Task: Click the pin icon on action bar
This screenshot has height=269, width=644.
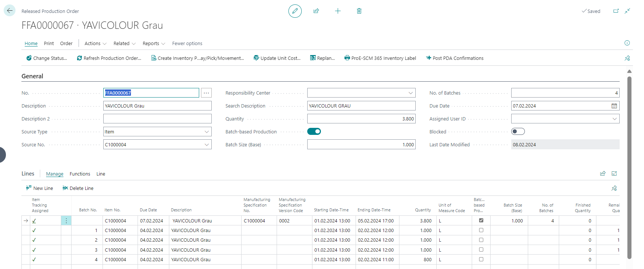Action: (627, 58)
